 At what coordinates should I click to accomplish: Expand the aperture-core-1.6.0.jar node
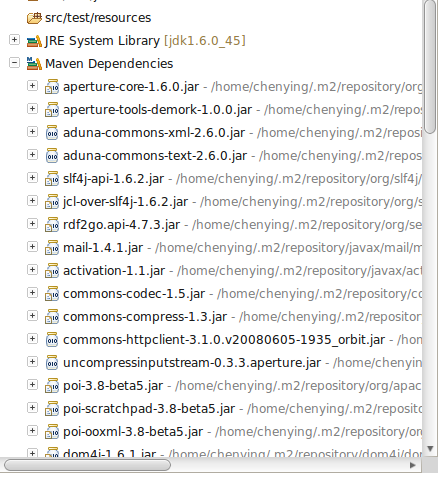point(32,86)
